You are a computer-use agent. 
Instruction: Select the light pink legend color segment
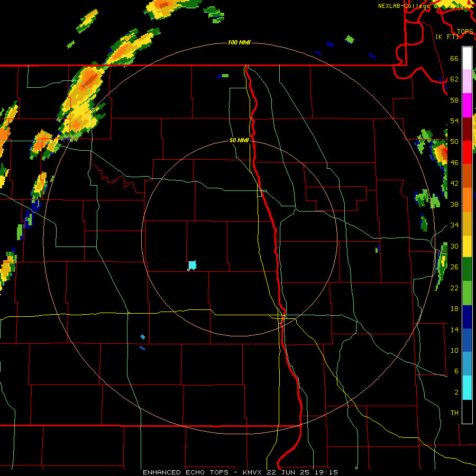tap(467, 81)
